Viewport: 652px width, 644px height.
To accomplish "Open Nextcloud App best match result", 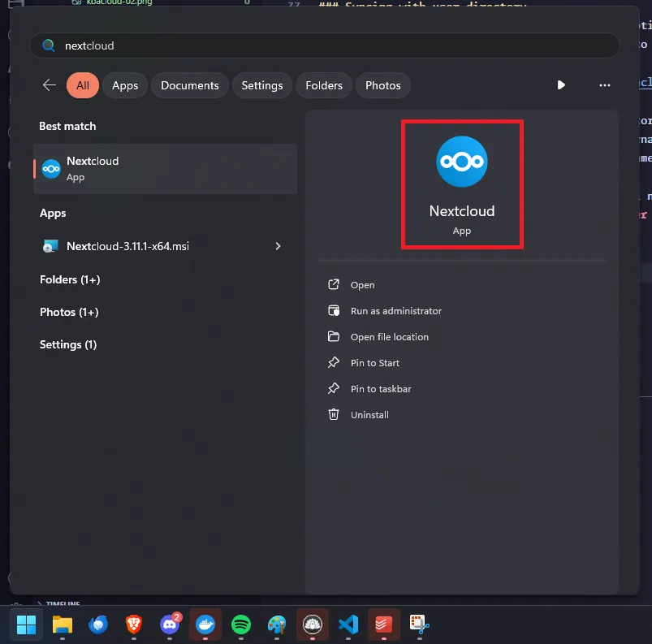I will click(x=165, y=169).
